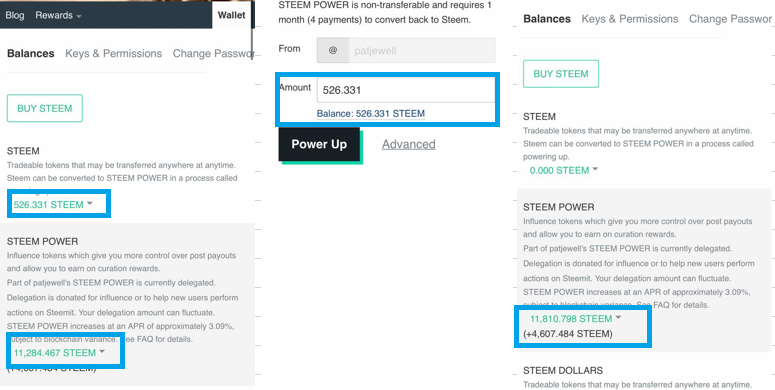
Task: Select the Wallet tab
Action: pyautogui.click(x=231, y=15)
